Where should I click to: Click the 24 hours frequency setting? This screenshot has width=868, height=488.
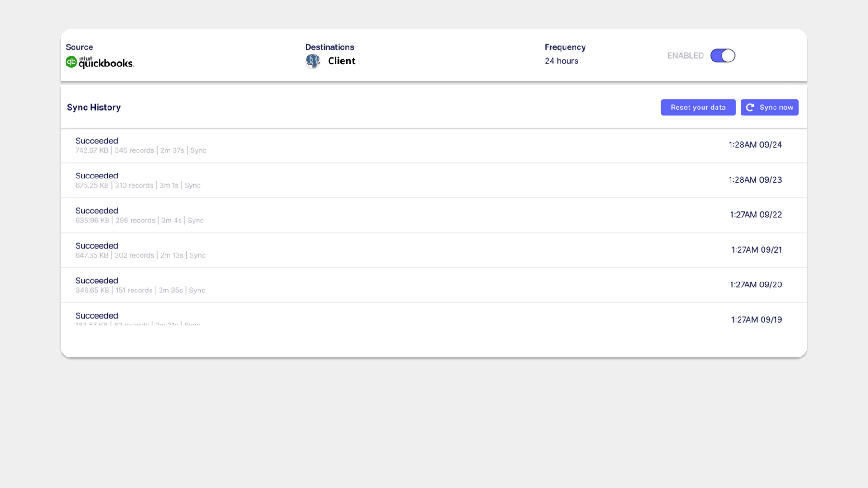coord(561,61)
